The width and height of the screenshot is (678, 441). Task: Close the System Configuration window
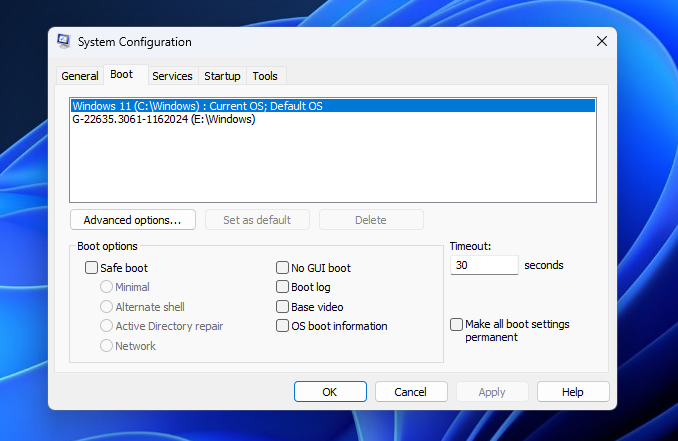[601, 42]
